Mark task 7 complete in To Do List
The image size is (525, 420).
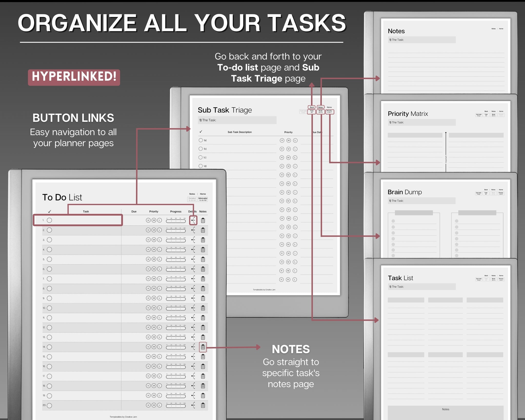pos(49,279)
